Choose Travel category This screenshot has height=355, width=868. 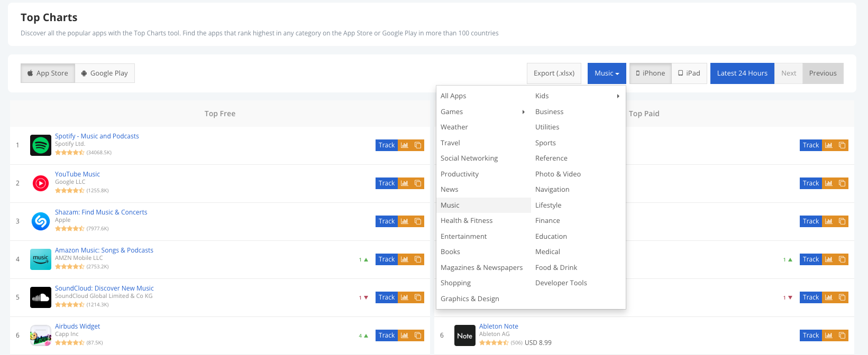click(483, 143)
